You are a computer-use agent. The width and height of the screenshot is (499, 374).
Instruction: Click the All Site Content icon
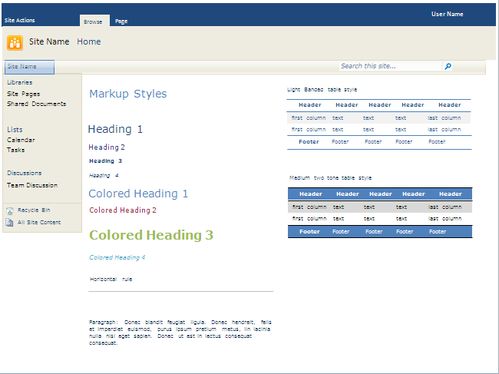(10, 222)
